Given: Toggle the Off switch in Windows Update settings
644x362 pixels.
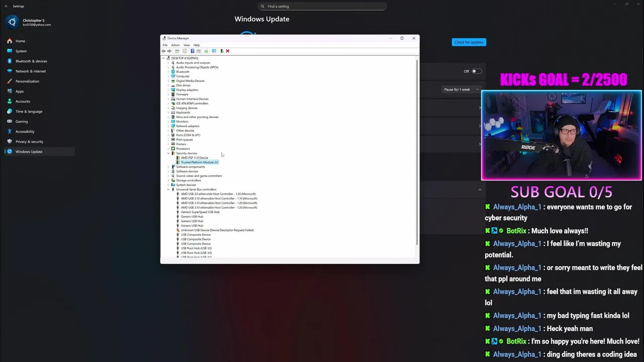Looking at the screenshot, I should coord(476,71).
